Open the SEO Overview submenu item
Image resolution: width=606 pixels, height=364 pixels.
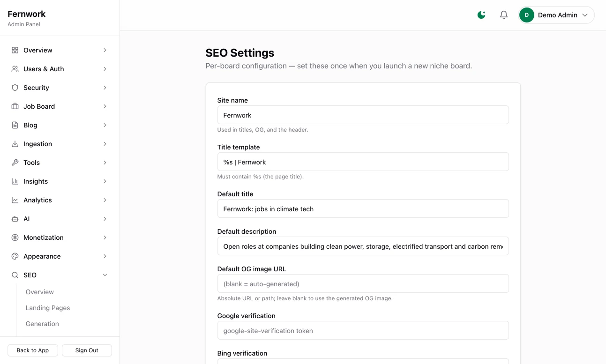tap(40, 292)
